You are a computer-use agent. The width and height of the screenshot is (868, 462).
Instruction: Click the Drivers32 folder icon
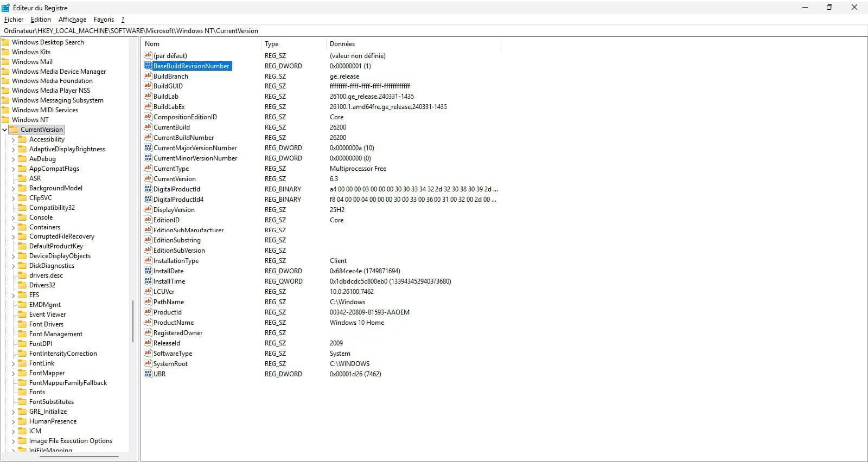pos(22,285)
